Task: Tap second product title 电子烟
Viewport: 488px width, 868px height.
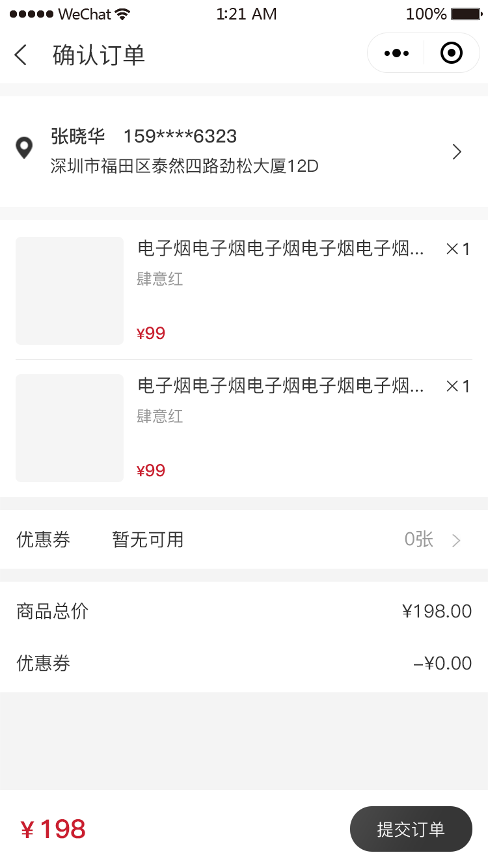Action: click(280, 386)
